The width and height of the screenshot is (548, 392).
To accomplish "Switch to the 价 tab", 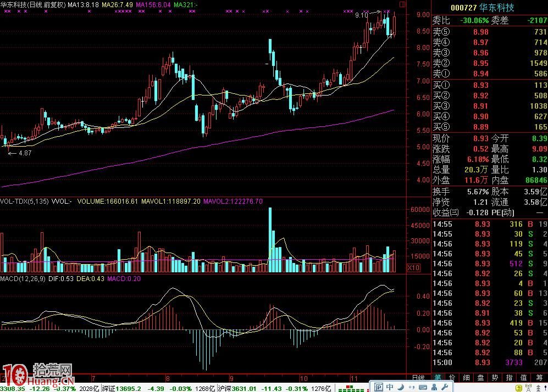I will (x=452, y=378).
